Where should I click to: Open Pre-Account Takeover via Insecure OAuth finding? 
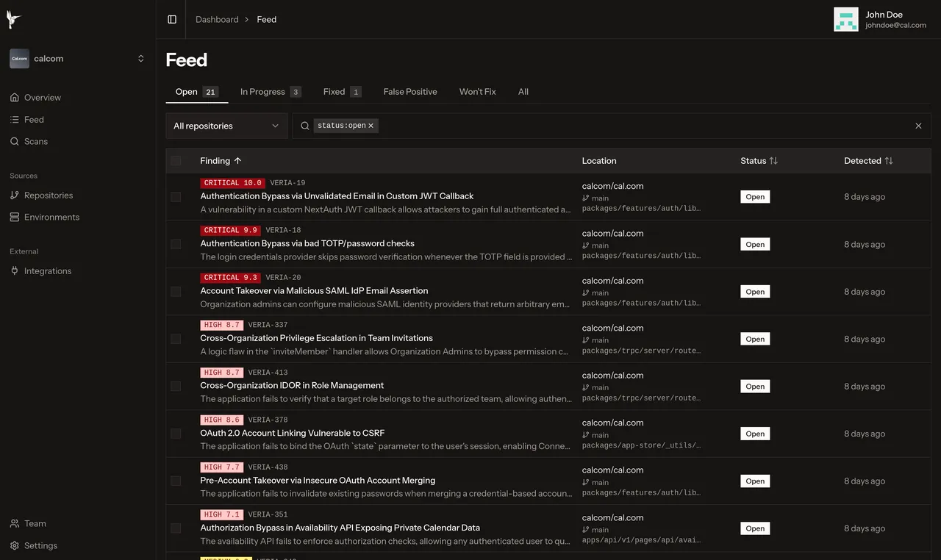[318, 481]
